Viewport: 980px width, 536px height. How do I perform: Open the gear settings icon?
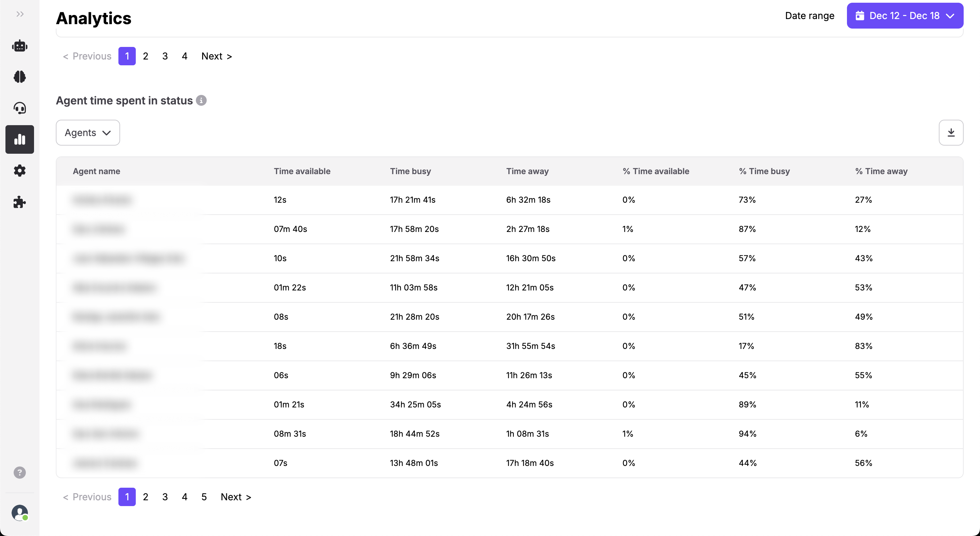[20, 171]
